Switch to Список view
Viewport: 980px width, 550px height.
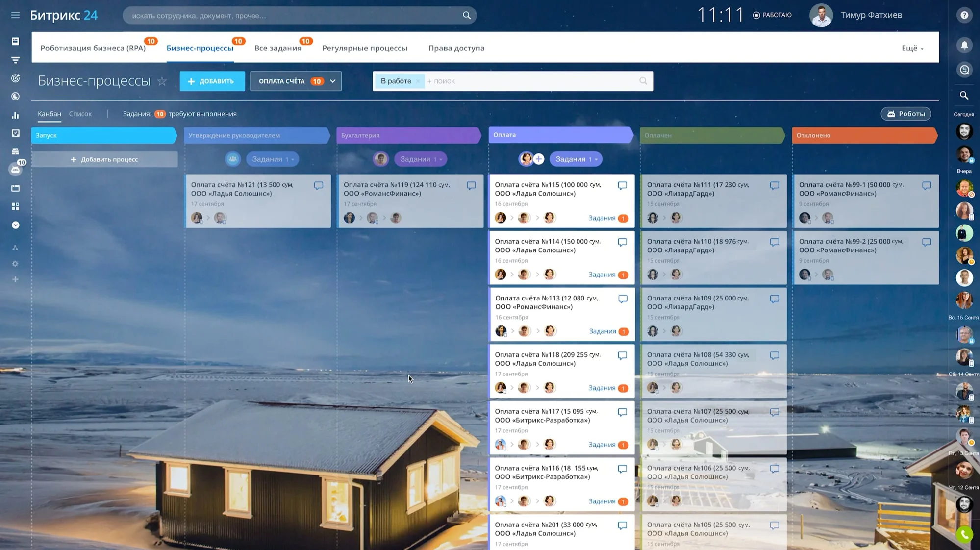(80, 114)
